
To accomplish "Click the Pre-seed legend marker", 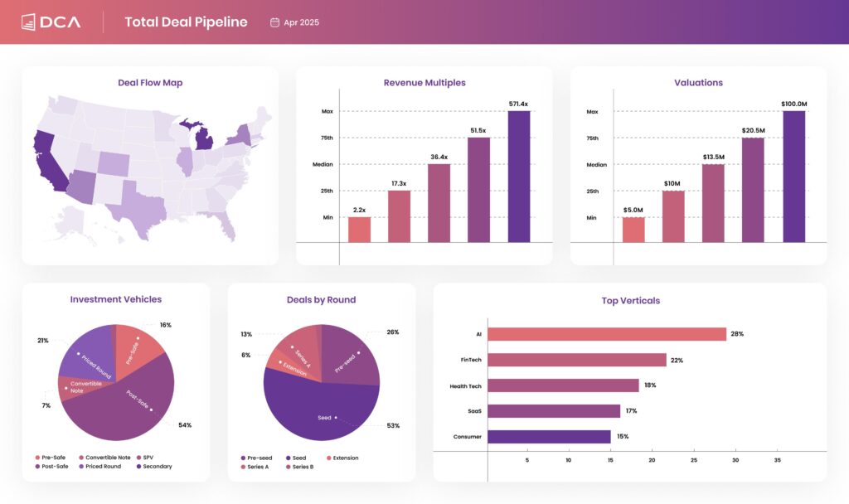I will click(x=243, y=458).
